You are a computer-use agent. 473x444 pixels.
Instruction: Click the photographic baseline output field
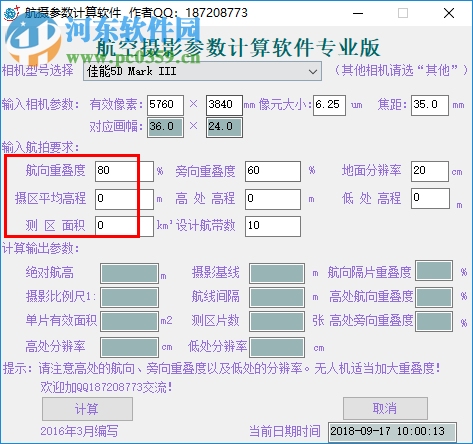pos(277,273)
